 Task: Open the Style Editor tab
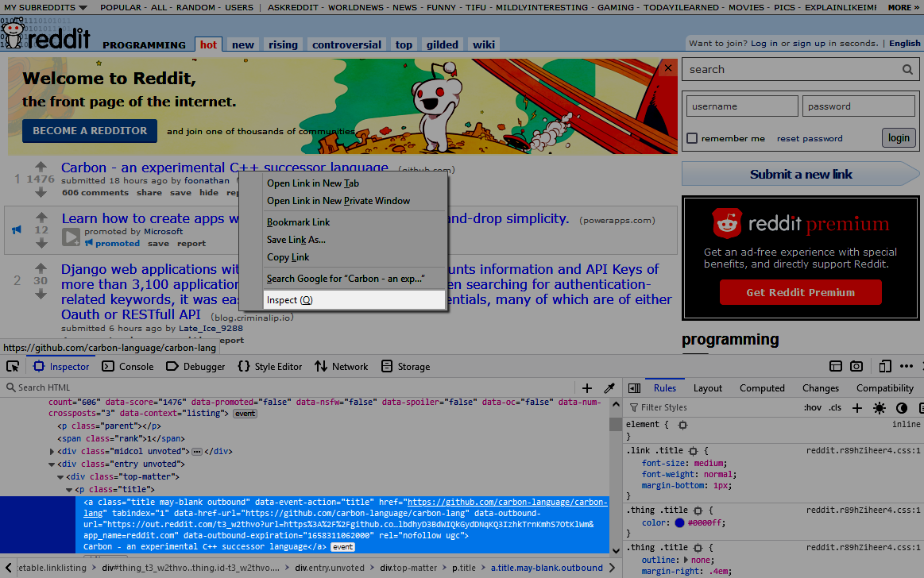point(270,367)
